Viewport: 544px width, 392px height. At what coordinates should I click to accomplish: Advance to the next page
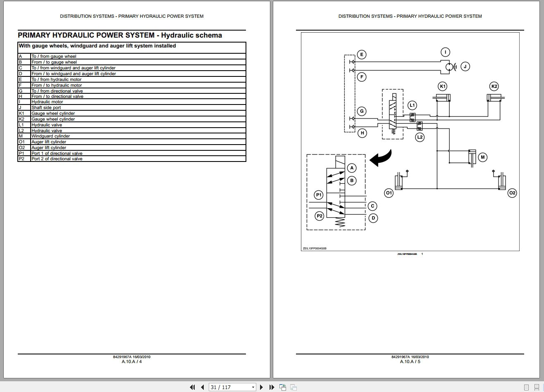[x=261, y=387]
